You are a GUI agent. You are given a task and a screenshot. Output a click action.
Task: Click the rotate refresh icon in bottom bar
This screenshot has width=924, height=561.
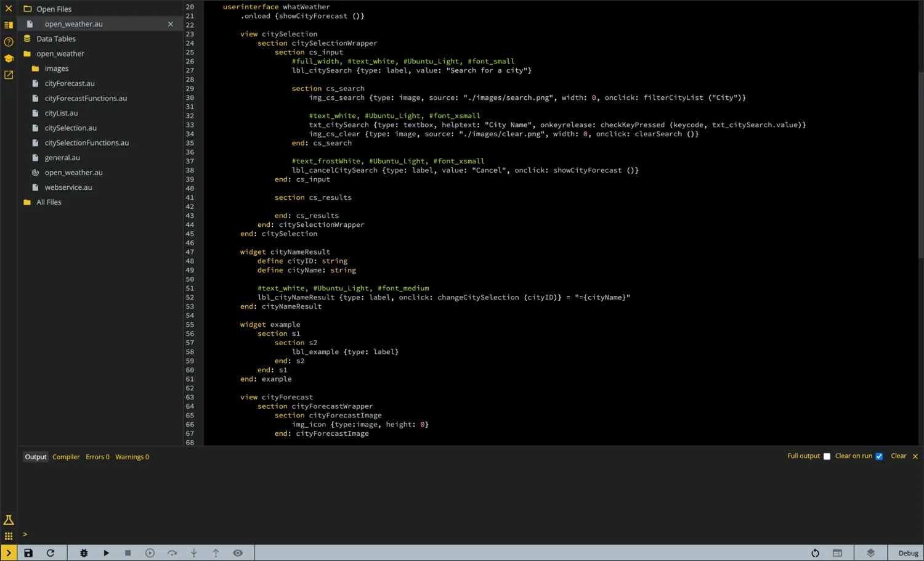click(x=815, y=553)
